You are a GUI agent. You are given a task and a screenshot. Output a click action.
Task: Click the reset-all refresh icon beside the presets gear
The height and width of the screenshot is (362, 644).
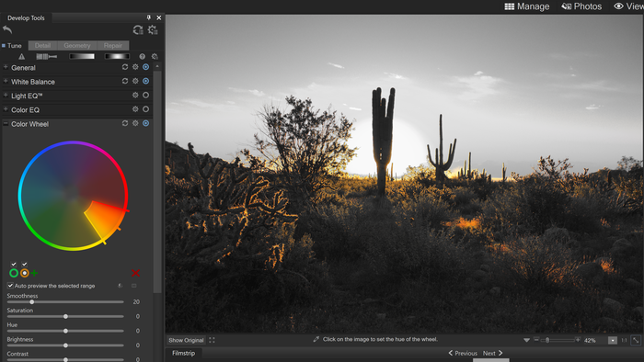coord(138,30)
